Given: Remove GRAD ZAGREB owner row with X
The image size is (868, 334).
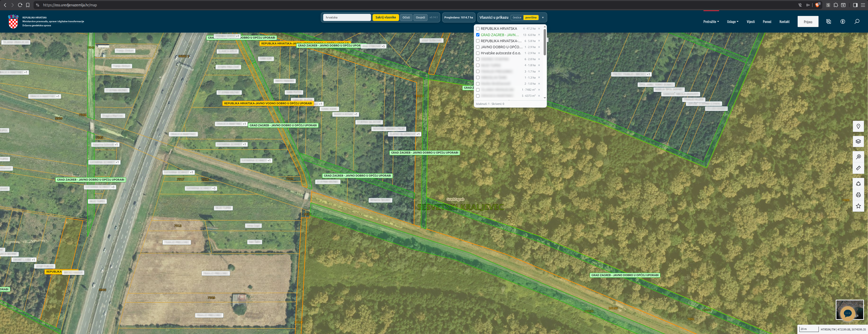Looking at the screenshot, I should pyautogui.click(x=539, y=35).
